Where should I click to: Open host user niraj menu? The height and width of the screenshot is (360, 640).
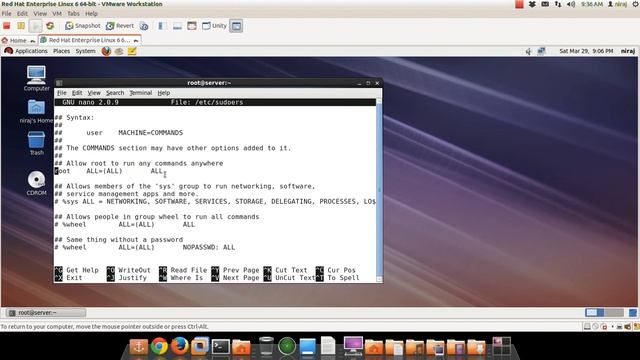point(618,4)
